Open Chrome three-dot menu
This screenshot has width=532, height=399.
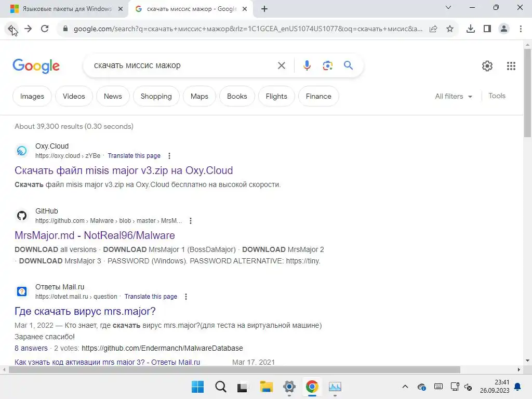pyautogui.click(x=521, y=29)
